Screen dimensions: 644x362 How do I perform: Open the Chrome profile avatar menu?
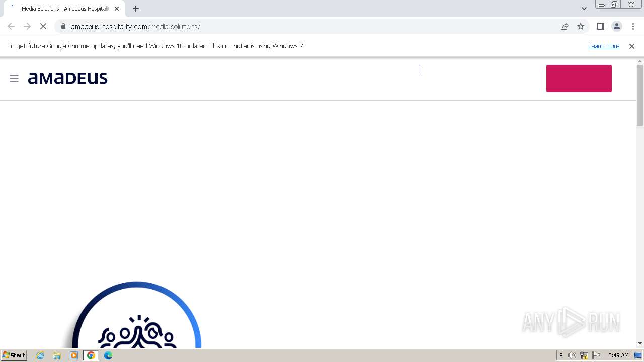point(617,26)
